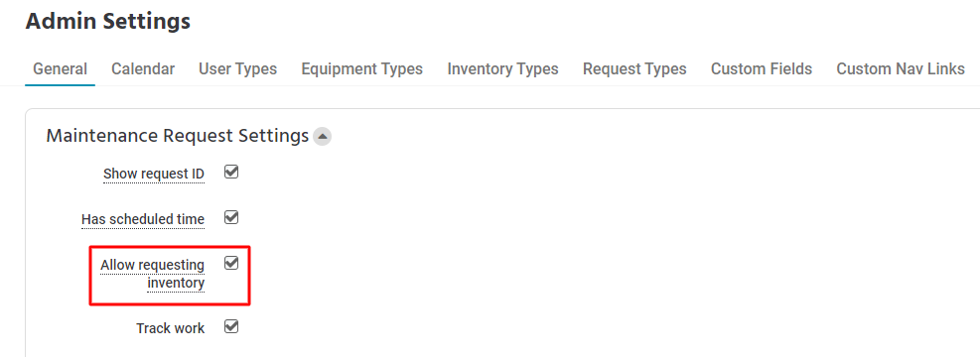Screen dimensions: 980x357
Task: Click the Allow requesting inventory label
Action: [x=153, y=274]
